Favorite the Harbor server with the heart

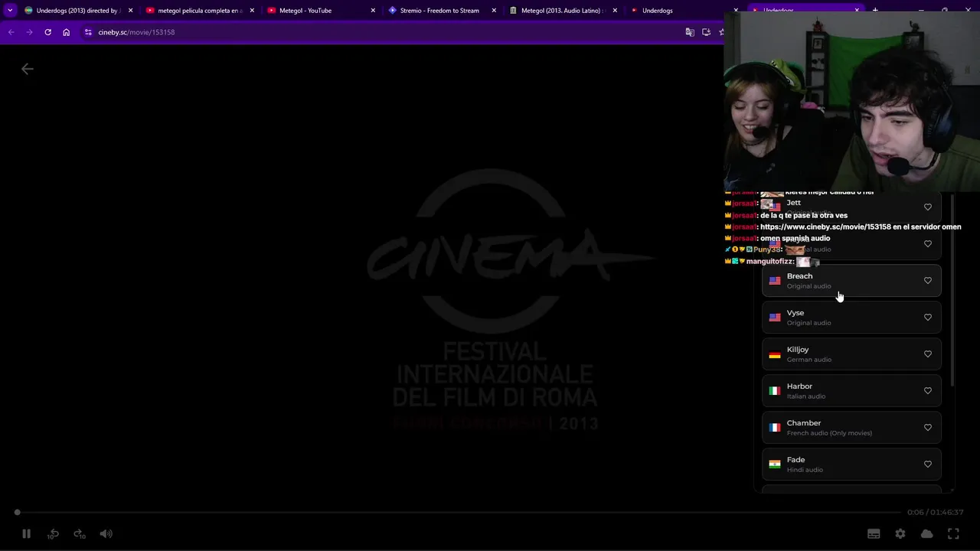pos(928,390)
